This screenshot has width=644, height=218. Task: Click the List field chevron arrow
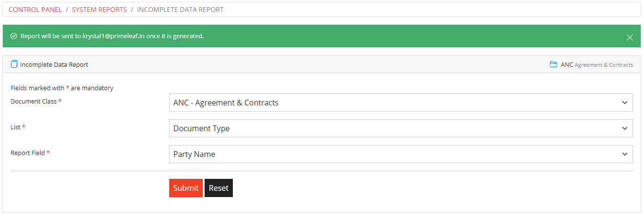(x=624, y=128)
